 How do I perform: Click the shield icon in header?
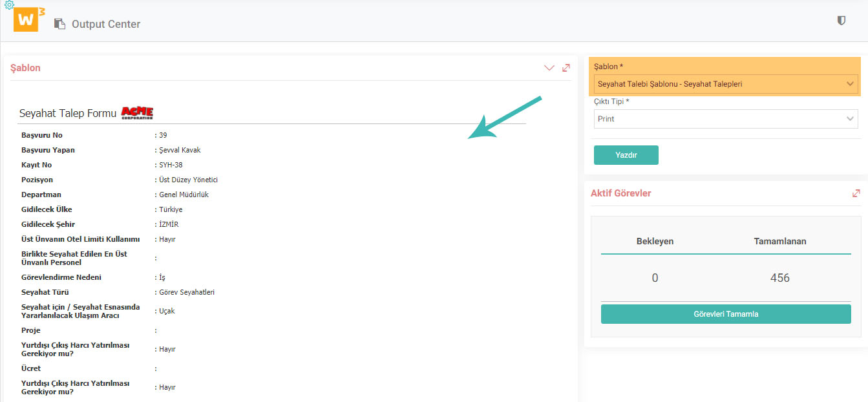841,21
